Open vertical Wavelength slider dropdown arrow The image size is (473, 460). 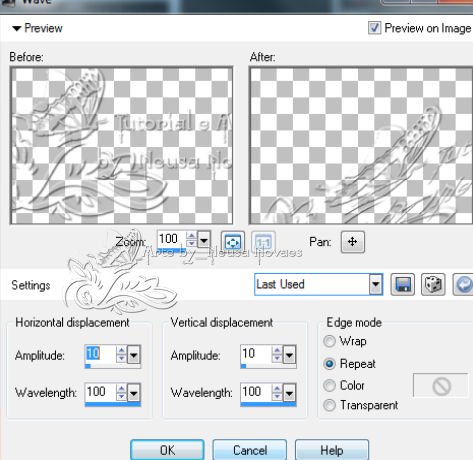pos(289,393)
